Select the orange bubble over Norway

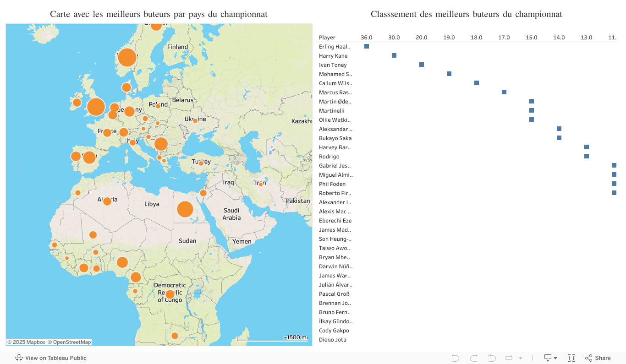127,58
